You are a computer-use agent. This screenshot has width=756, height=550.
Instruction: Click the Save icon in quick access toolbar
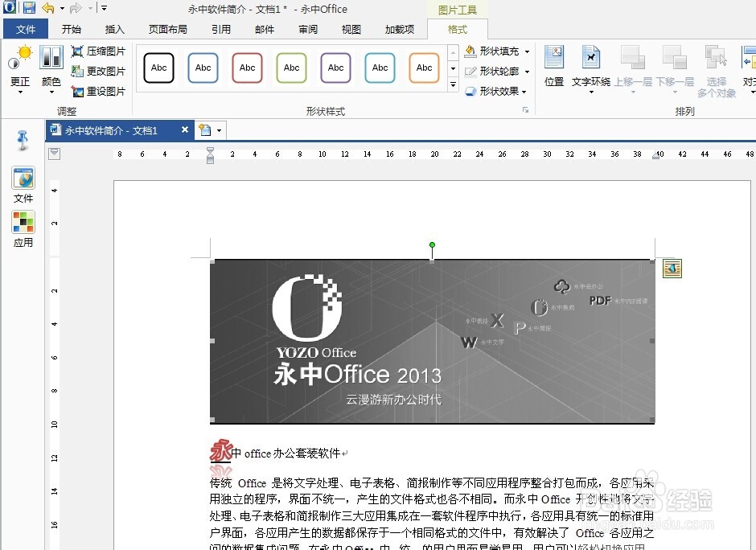pos(30,8)
